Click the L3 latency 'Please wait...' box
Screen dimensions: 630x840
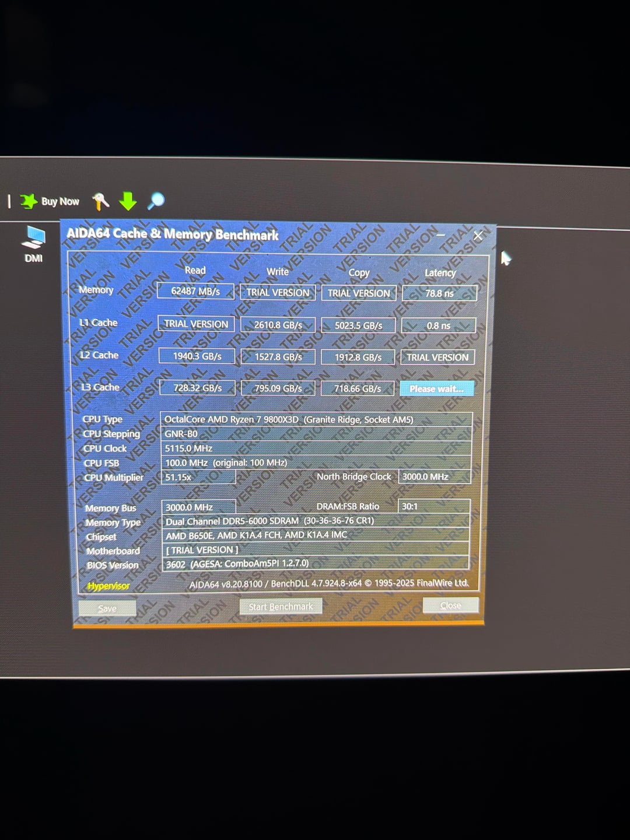pyautogui.click(x=436, y=388)
